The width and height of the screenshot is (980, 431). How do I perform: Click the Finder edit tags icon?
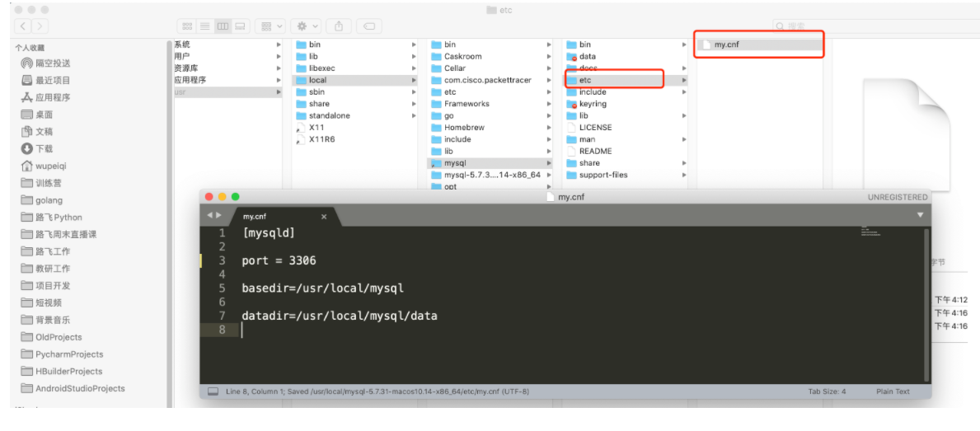[368, 26]
